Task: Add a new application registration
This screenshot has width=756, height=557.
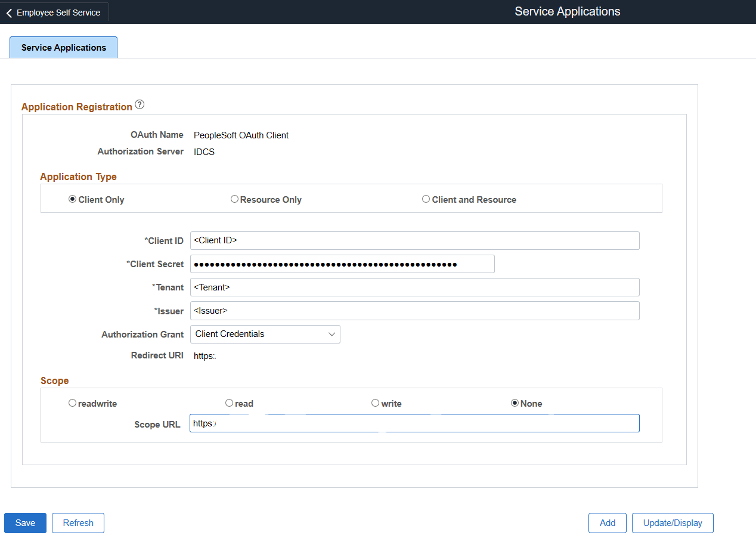Action: coord(607,522)
